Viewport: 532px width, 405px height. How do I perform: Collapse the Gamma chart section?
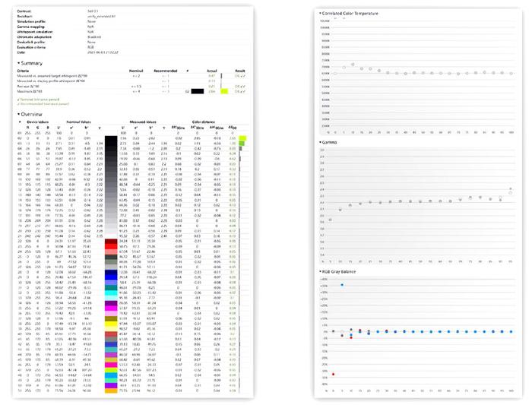(x=321, y=141)
